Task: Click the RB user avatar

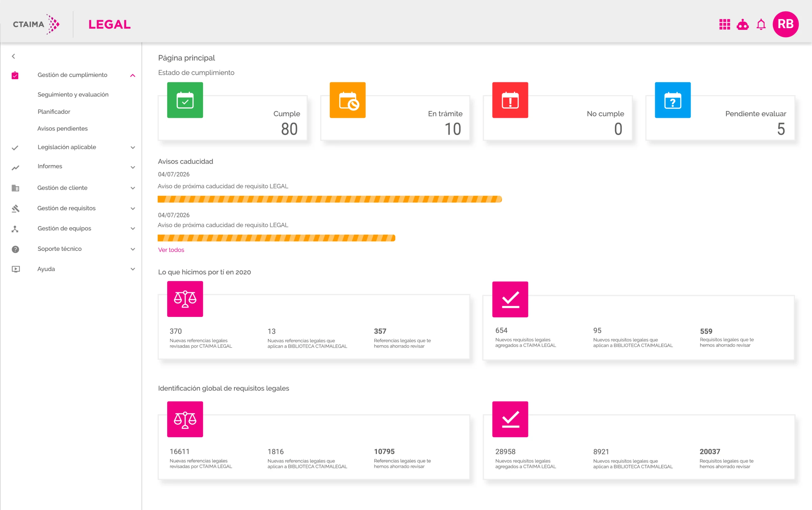Action: point(785,24)
